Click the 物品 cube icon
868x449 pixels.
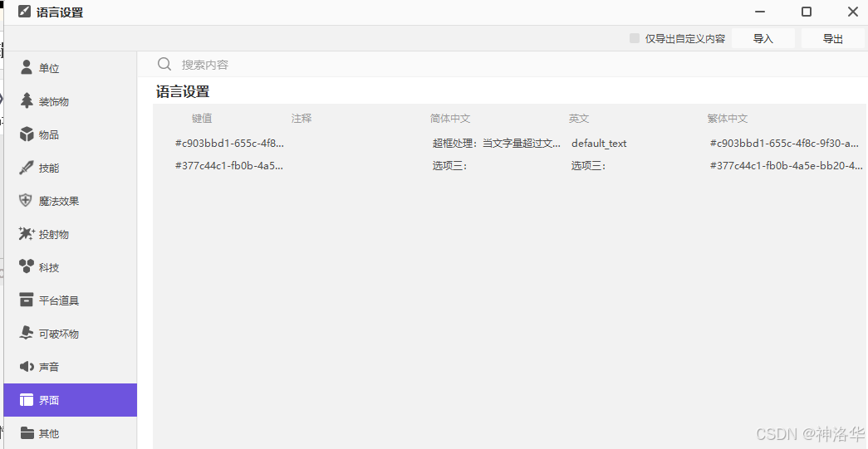pyautogui.click(x=26, y=134)
